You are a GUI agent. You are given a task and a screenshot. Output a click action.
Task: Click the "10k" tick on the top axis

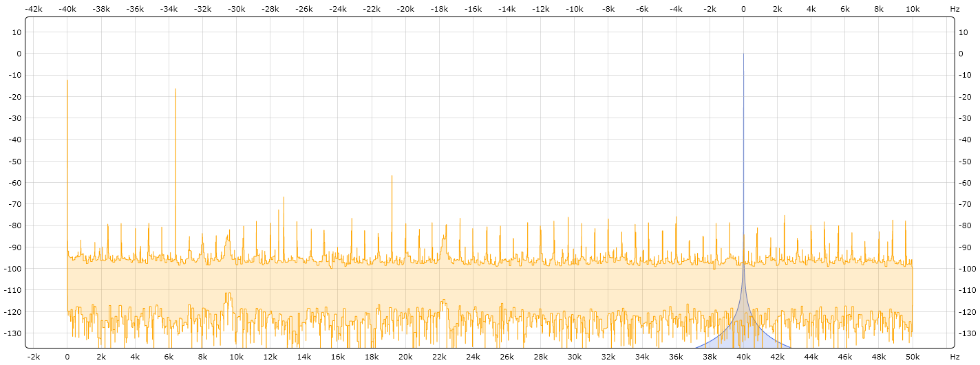click(x=913, y=9)
